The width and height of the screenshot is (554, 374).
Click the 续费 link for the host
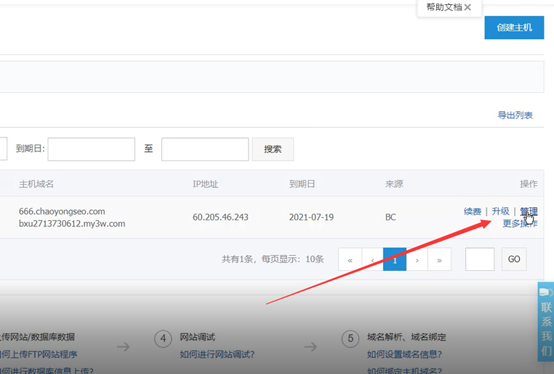click(472, 212)
